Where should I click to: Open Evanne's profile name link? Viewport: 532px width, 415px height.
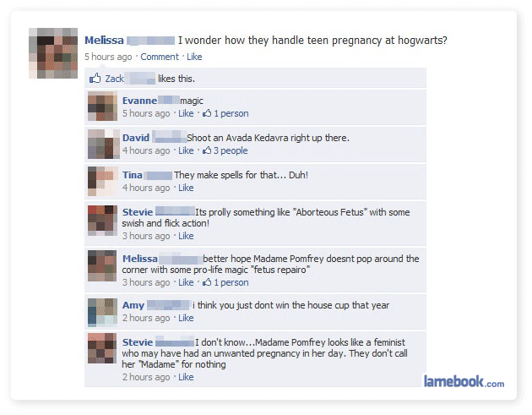[139, 101]
